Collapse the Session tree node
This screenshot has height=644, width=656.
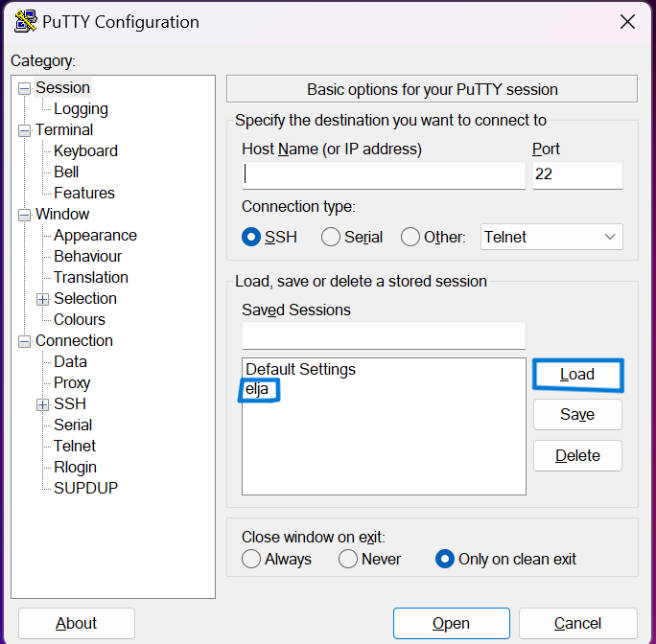[x=24, y=89]
